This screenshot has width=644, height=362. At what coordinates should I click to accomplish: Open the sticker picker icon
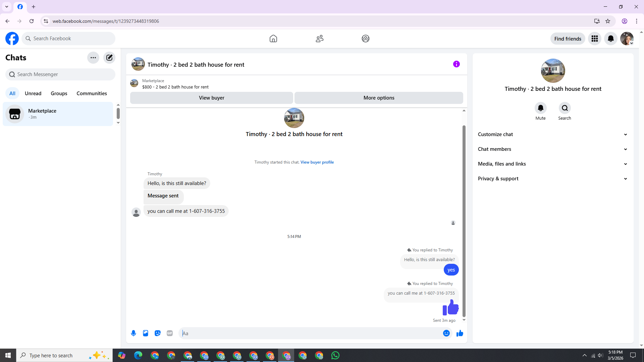(158, 333)
